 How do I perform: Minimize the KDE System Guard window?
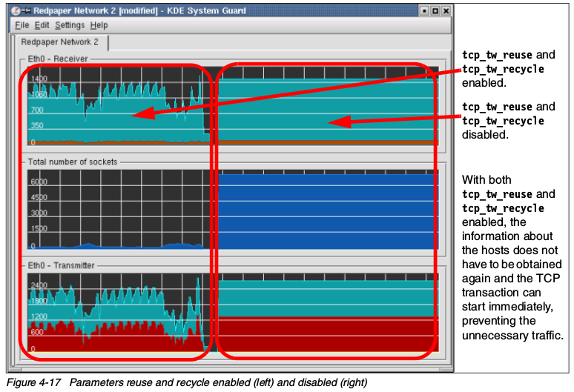click(423, 11)
